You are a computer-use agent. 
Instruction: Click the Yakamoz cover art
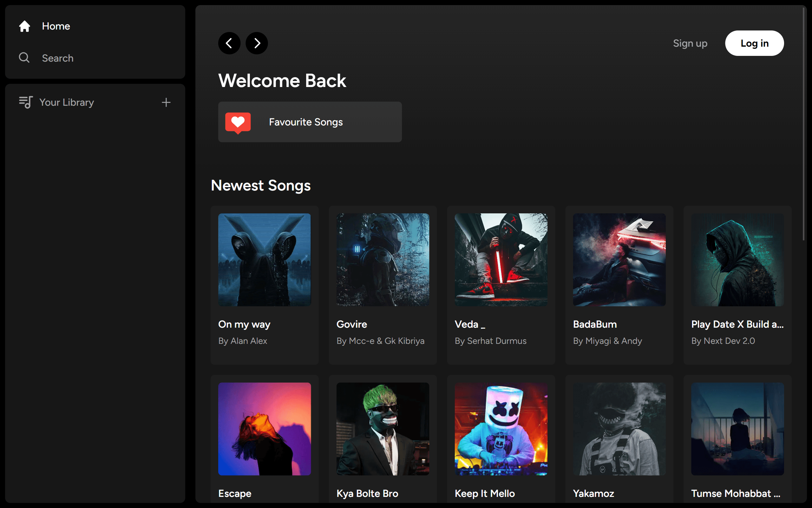pos(619,429)
